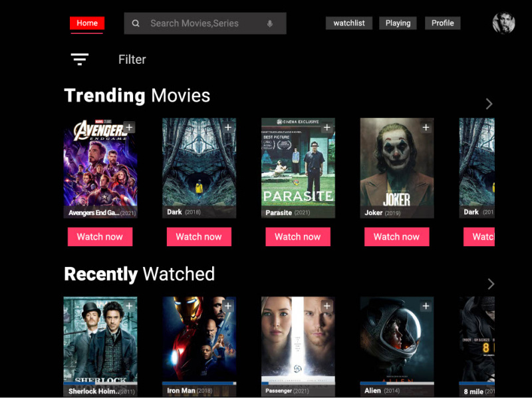
Task: Open the Filter options icon
Action: 79,59
